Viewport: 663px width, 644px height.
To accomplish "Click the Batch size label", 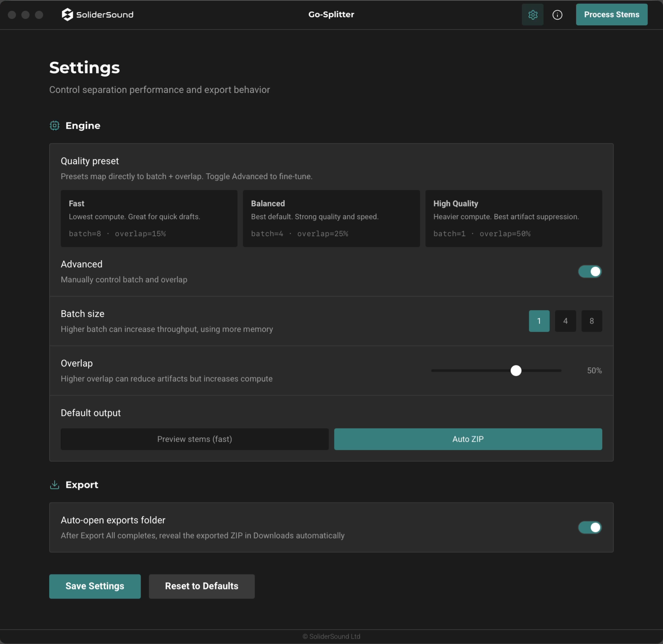I will pyautogui.click(x=83, y=314).
